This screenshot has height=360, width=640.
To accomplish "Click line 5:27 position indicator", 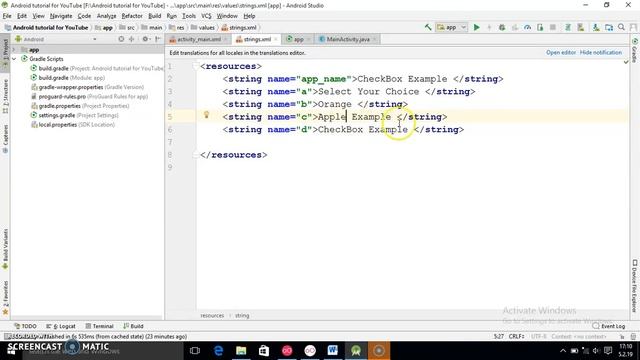I will click(498, 336).
